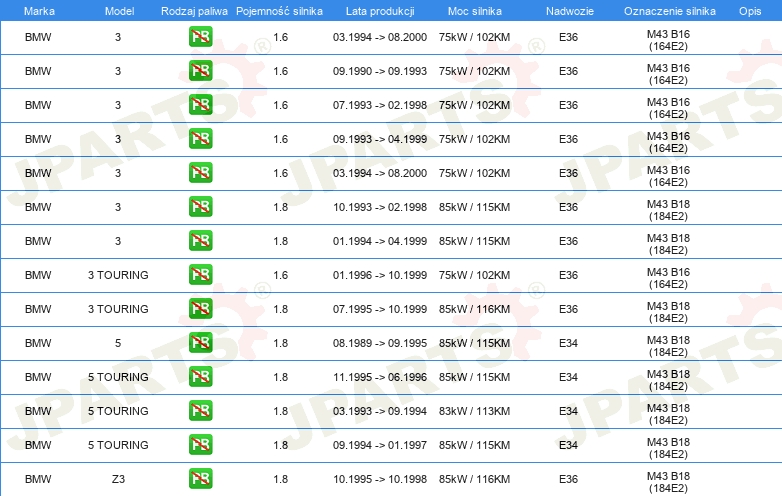This screenshot has width=782, height=496.
Task: Click M43 B18 (184E2) in 83kW row
Action: coord(668,414)
